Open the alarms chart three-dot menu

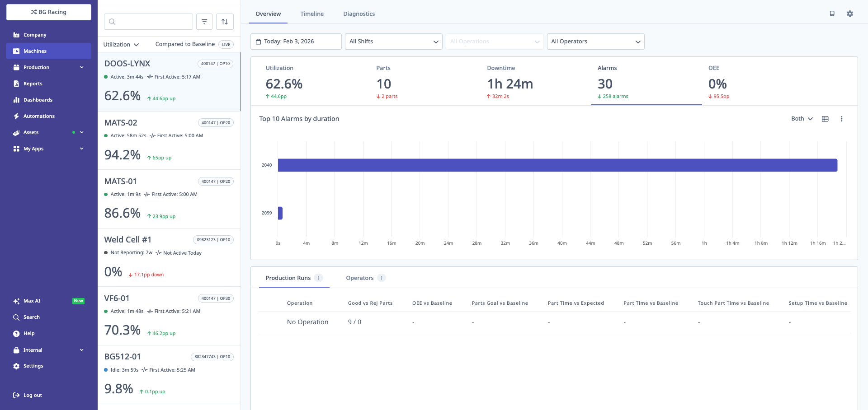(841, 119)
